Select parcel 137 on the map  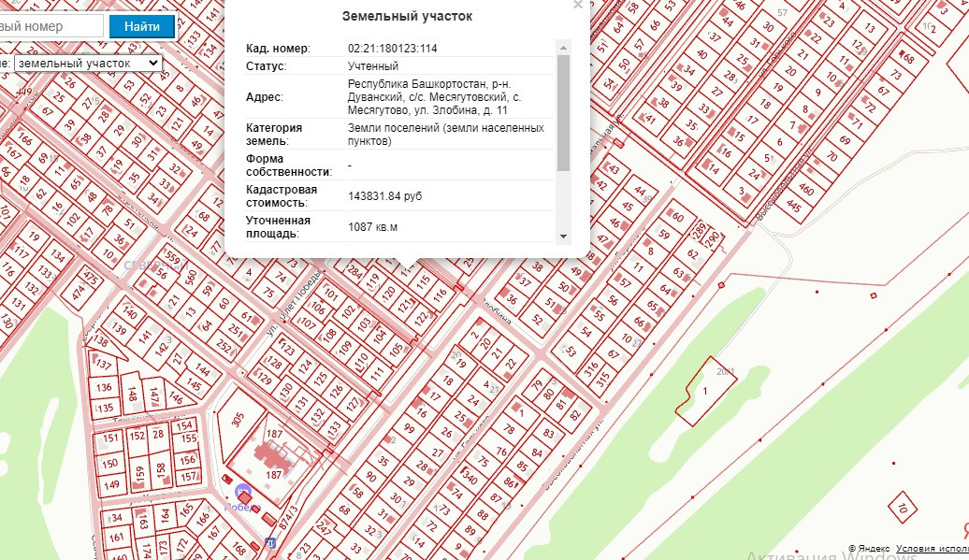click(103, 364)
